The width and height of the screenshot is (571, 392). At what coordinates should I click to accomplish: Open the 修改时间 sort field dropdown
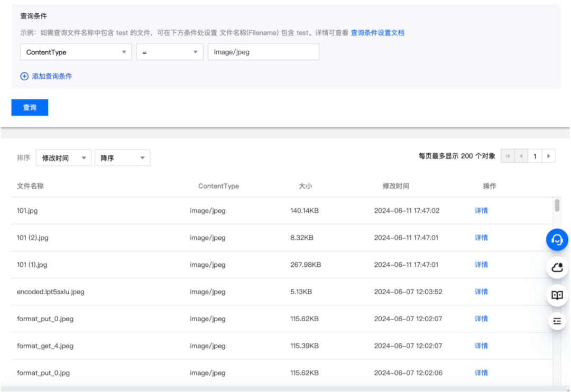63,157
